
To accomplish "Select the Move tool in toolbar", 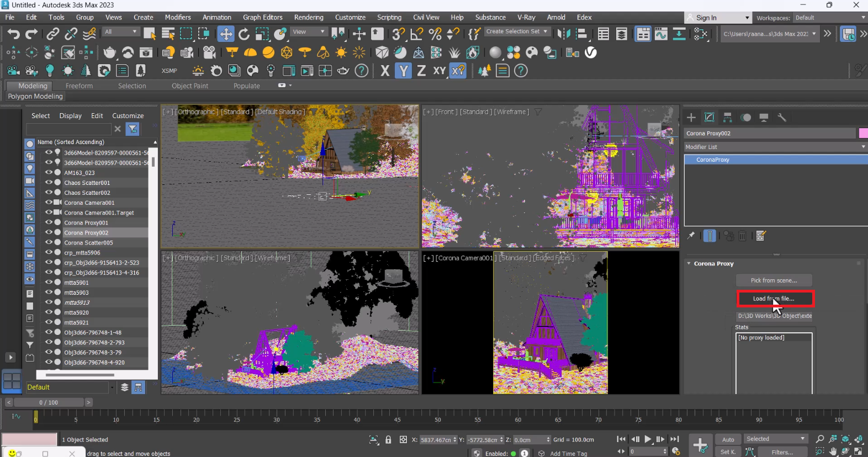I will pyautogui.click(x=226, y=34).
